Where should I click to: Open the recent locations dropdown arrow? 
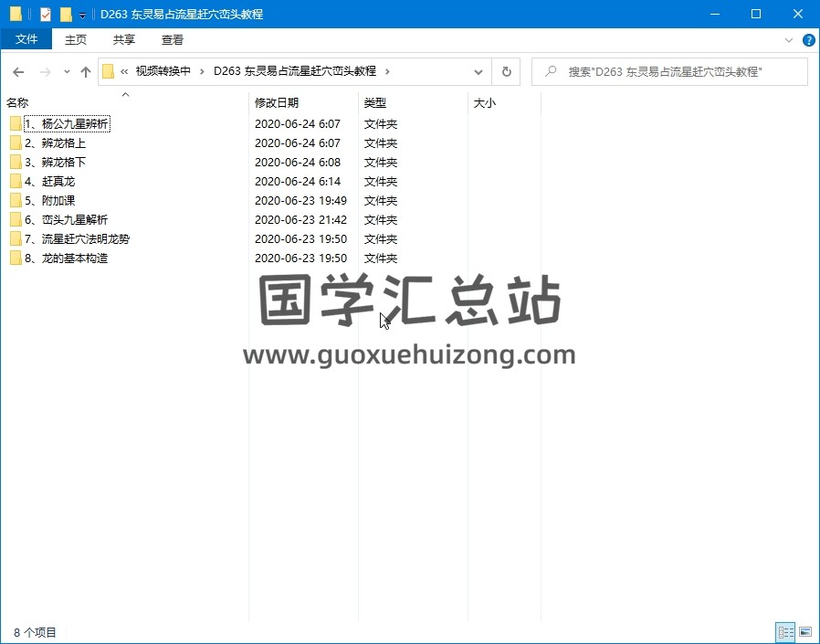click(67, 72)
